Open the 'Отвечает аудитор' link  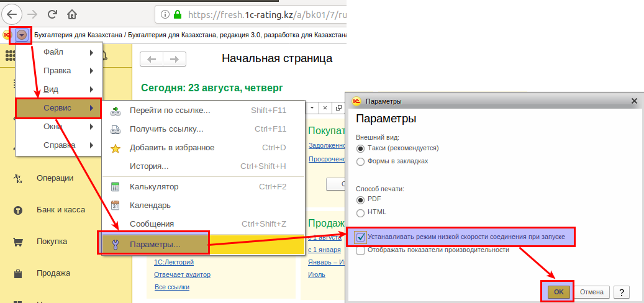pyautogui.click(x=183, y=274)
